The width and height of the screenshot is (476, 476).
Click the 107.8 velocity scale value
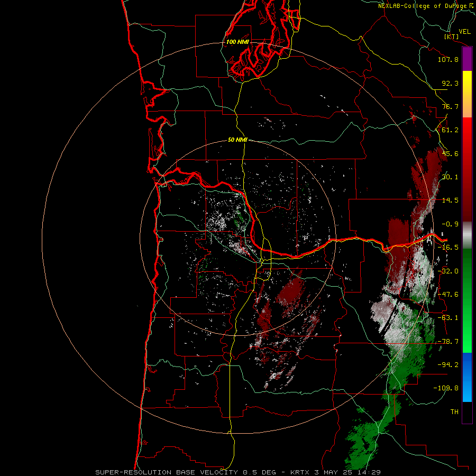pyautogui.click(x=448, y=59)
